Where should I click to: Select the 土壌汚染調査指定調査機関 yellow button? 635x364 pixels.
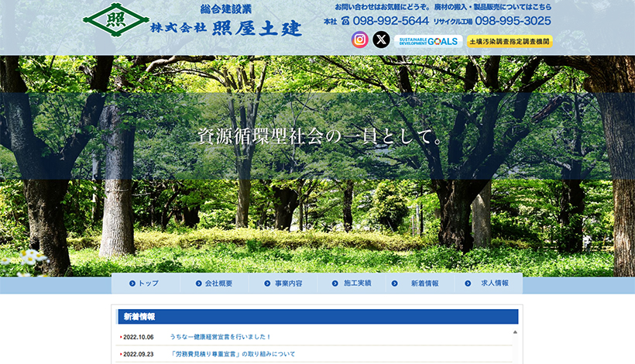[510, 41]
